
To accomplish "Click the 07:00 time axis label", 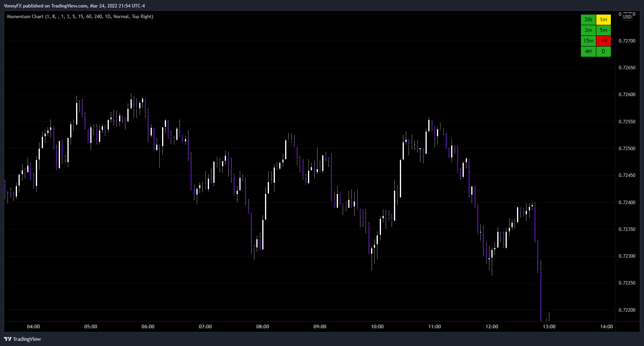I will (205, 327).
